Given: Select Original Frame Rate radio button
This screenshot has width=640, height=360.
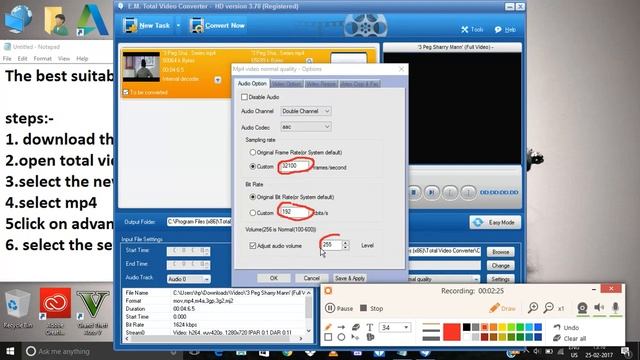Looking at the screenshot, I should (252, 152).
